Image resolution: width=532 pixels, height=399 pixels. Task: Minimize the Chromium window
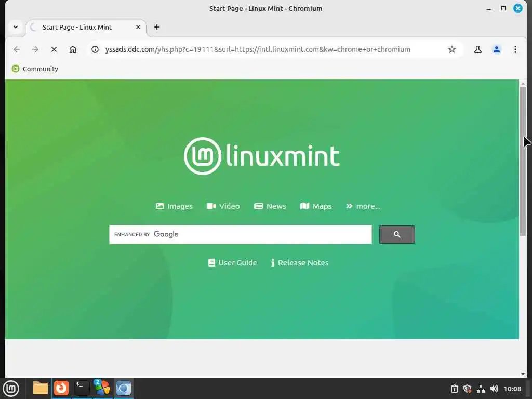(489, 9)
